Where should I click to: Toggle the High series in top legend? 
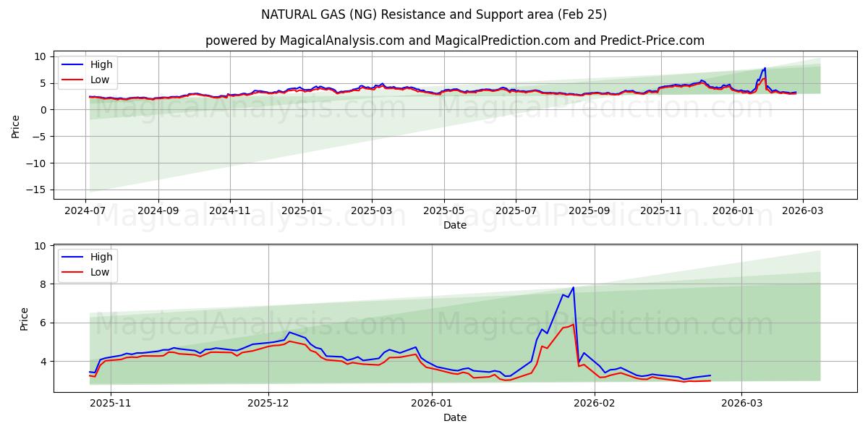pyautogui.click(x=101, y=64)
